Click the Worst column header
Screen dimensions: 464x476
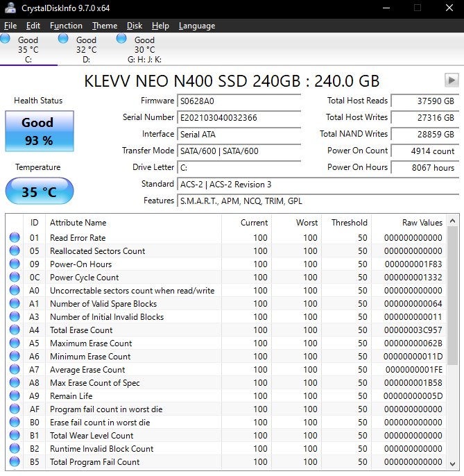(x=296, y=223)
